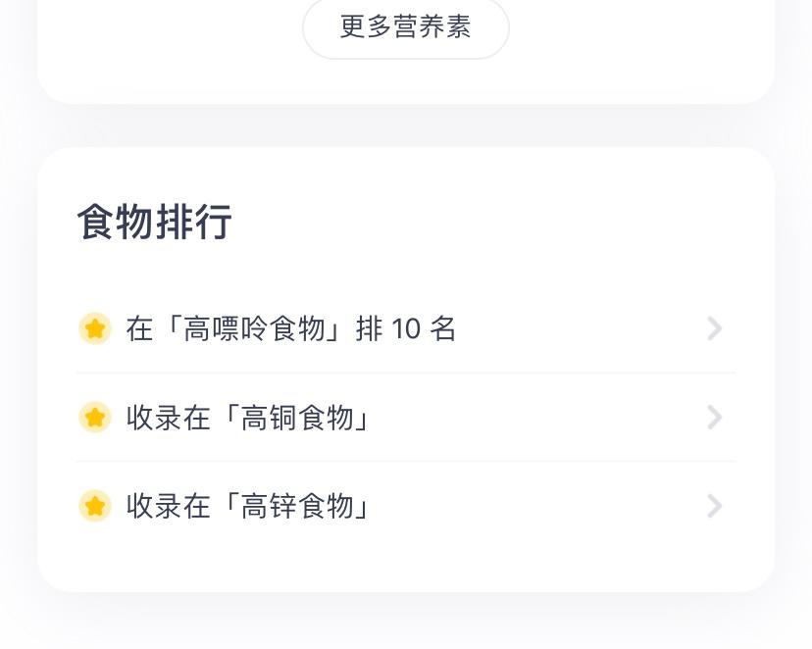This screenshot has width=812, height=649.
Task: Tap the 更多营养素 button
Action: coord(405,26)
